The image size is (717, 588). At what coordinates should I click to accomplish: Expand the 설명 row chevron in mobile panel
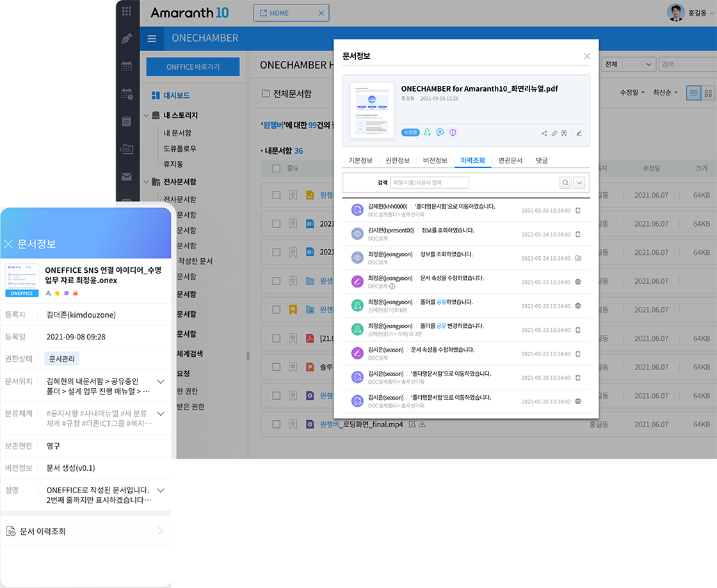[x=161, y=490]
